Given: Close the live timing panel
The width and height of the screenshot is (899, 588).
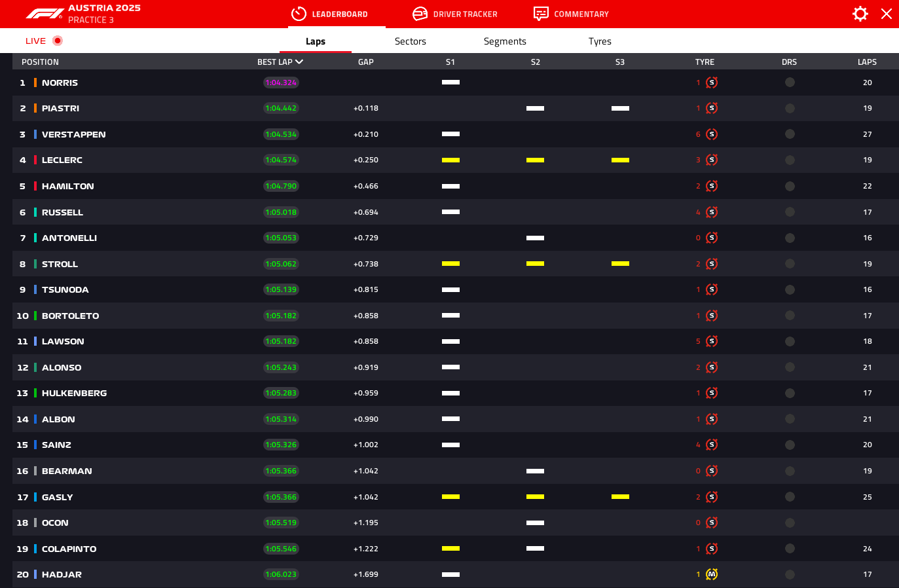Looking at the screenshot, I should tap(887, 14).
